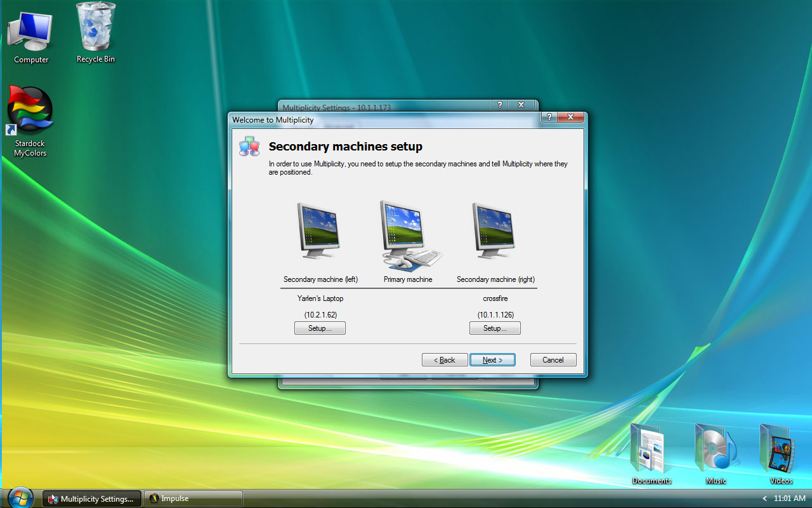Open the Recycle Bin icon
This screenshot has width=812, height=508.
tap(96, 33)
